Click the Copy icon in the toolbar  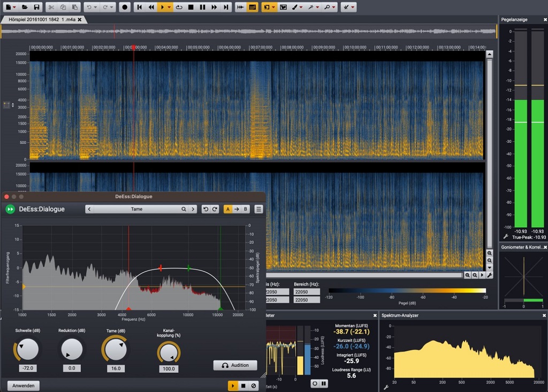pyautogui.click(x=63, y=7)
